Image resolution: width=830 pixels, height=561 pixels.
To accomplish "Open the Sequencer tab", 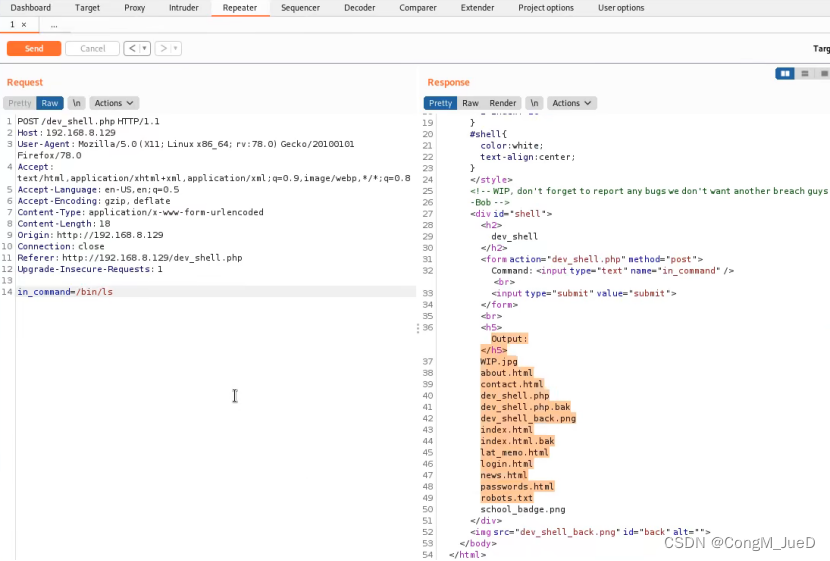I will click(300, 8).
